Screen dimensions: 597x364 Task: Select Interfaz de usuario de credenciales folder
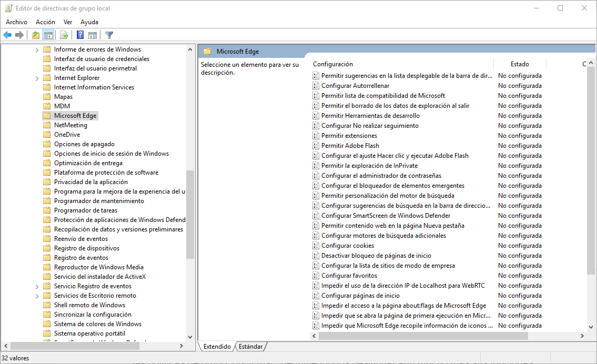tap(102, 59)
